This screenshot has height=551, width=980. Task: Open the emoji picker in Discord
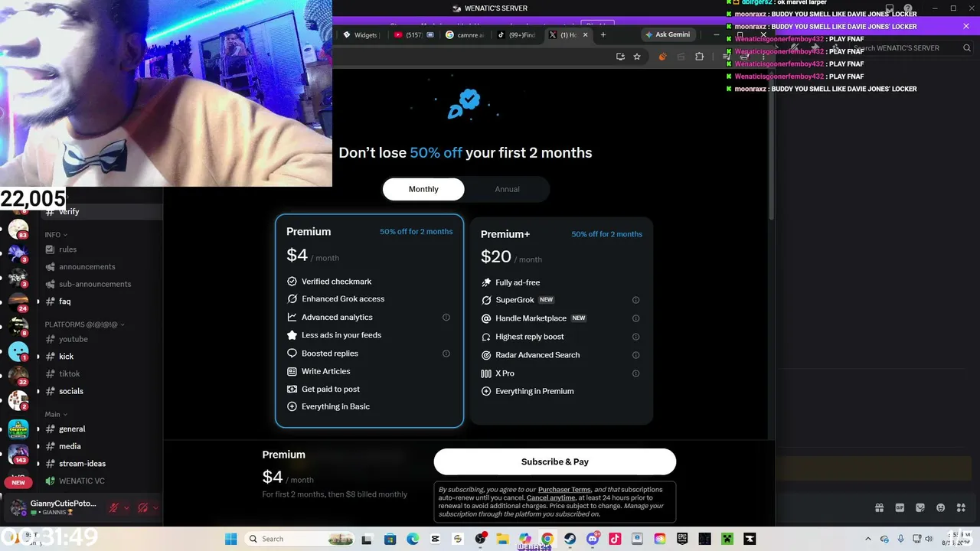(x=940, y=507)
